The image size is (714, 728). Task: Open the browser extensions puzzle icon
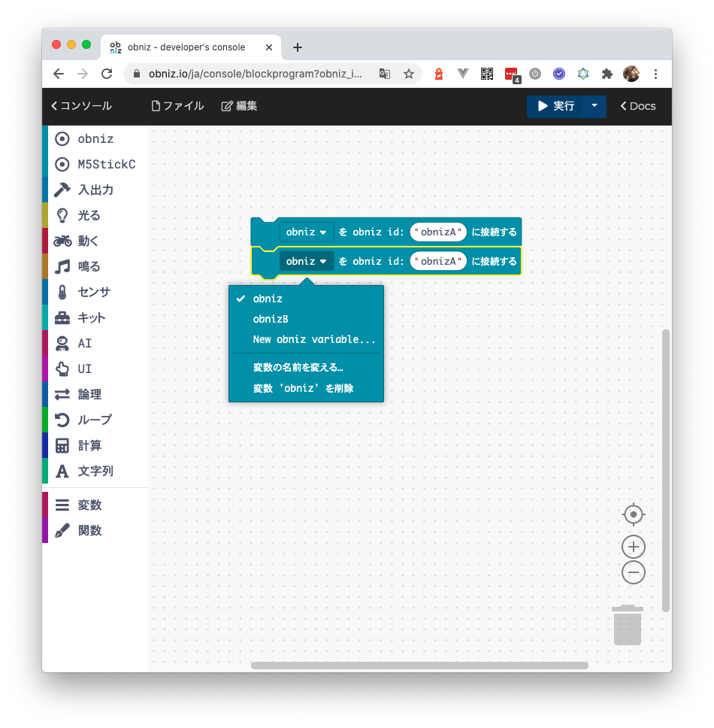point(607,74)
